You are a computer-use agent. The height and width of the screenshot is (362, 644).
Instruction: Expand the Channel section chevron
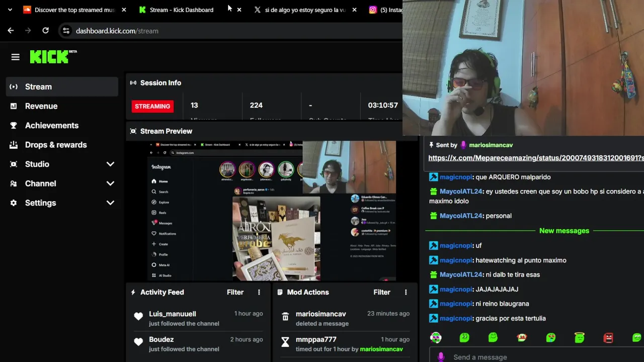(110, 184)
